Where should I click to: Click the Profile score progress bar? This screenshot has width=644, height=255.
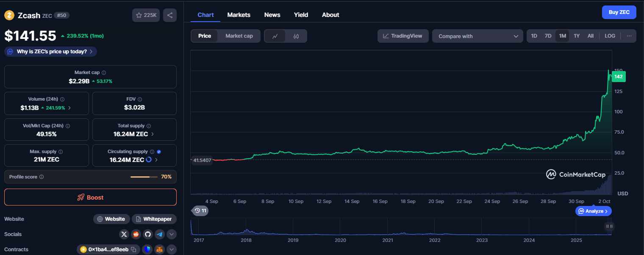click(144, 177)
